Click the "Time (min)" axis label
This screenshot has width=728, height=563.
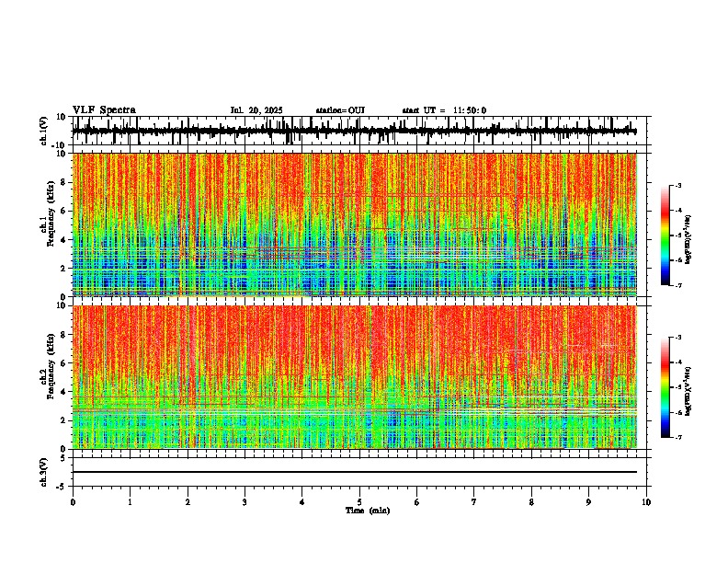(x=368, y=511)
